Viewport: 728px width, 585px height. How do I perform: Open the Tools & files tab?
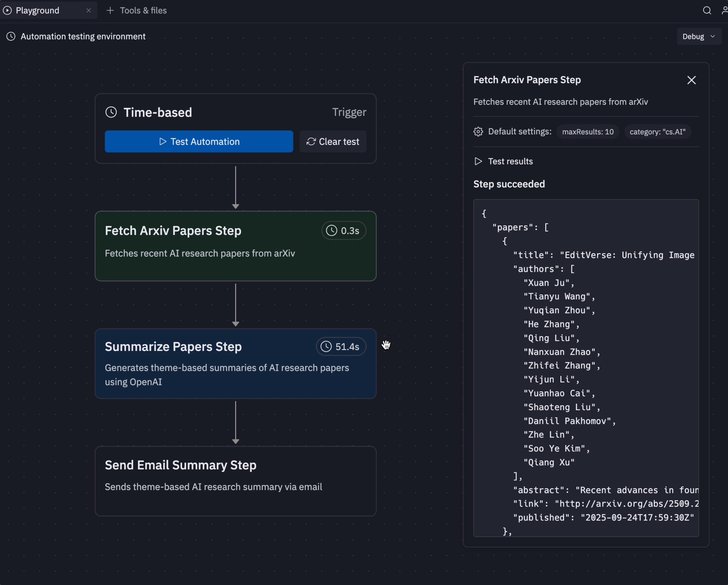[x=143, y=10]
